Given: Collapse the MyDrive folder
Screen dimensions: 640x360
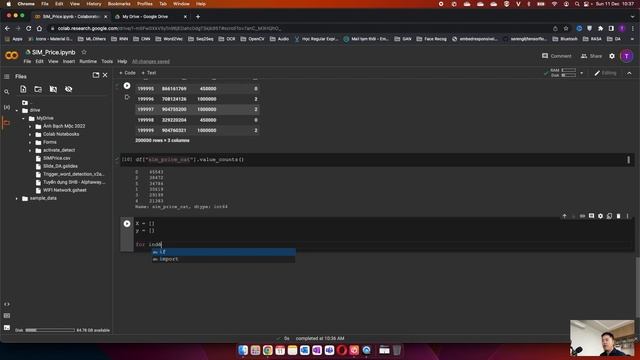Looking at the screenshot, I should click(x=23, y=118).
